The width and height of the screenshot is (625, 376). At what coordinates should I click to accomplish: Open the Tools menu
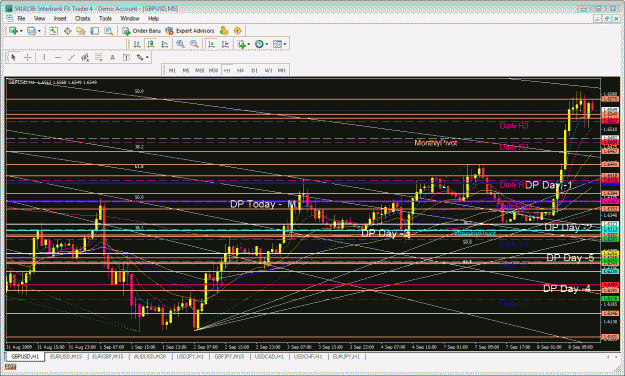(105, 18)
